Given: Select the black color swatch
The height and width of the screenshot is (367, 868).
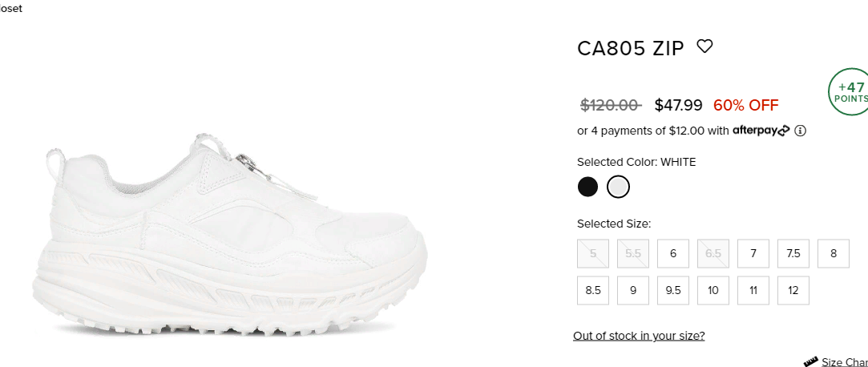Looking at the screenshot, I should pos(588,187).
